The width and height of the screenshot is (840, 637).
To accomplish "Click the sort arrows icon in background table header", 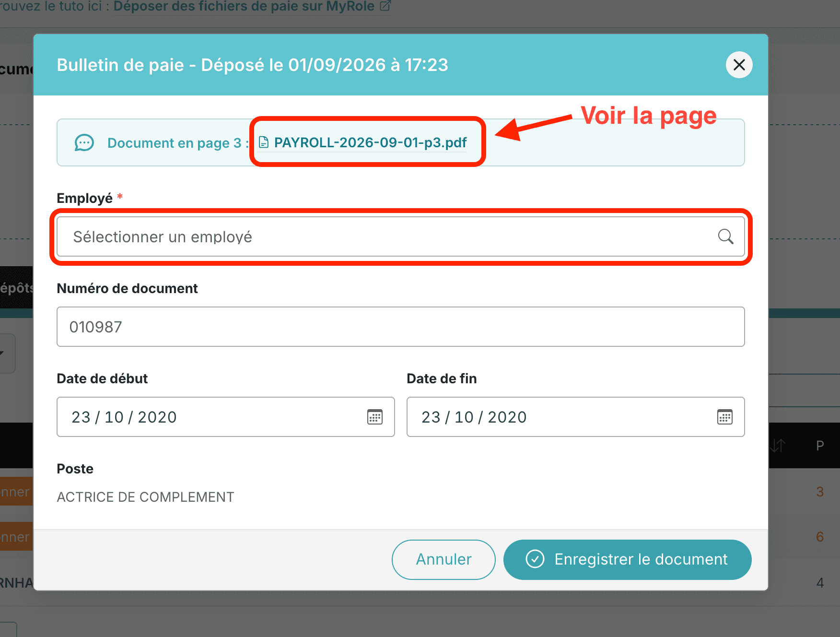I will coord(778,446).
